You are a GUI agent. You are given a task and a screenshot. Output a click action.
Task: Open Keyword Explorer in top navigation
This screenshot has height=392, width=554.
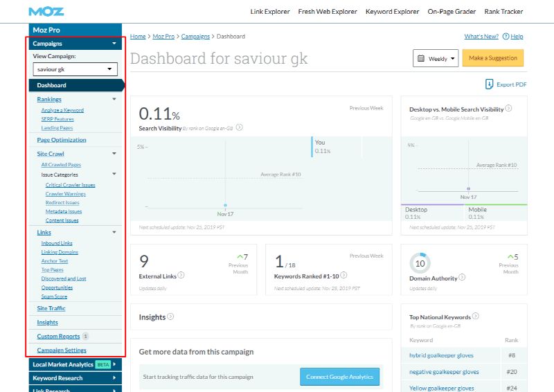(392, 12)
